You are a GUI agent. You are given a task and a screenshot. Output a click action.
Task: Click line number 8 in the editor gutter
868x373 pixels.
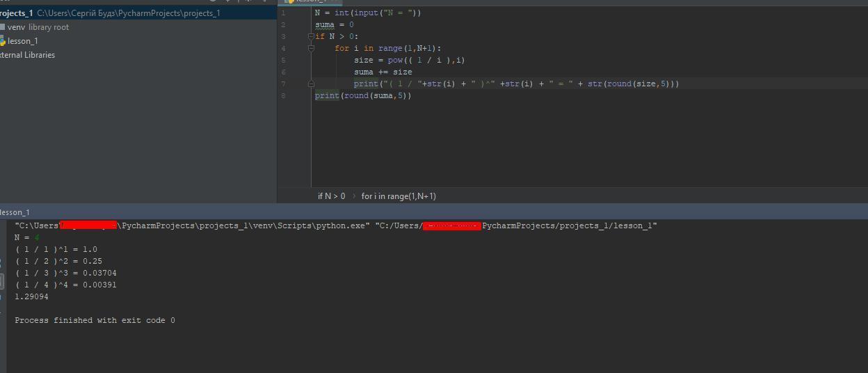(x=283, y=95)
